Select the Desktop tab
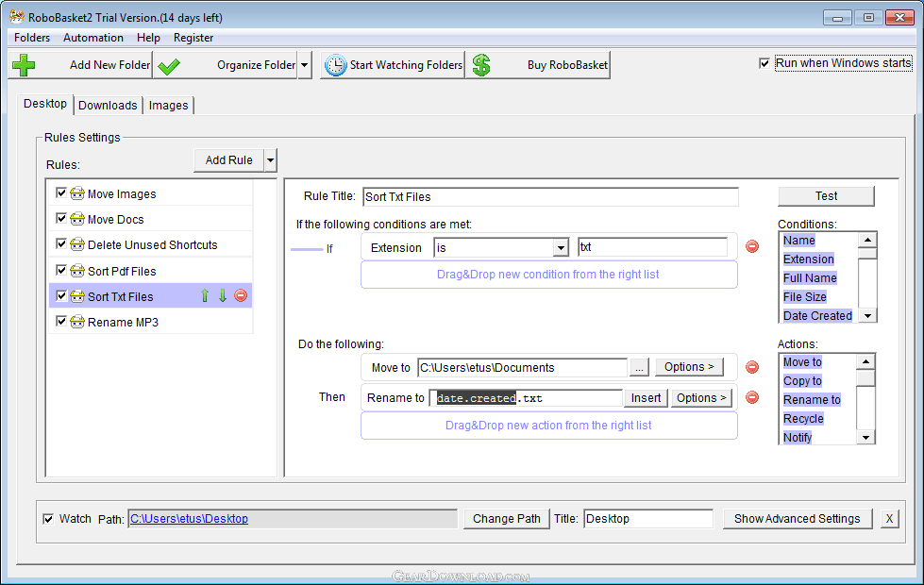This screenshot has width=924, height=585. (x=45, y=104)
